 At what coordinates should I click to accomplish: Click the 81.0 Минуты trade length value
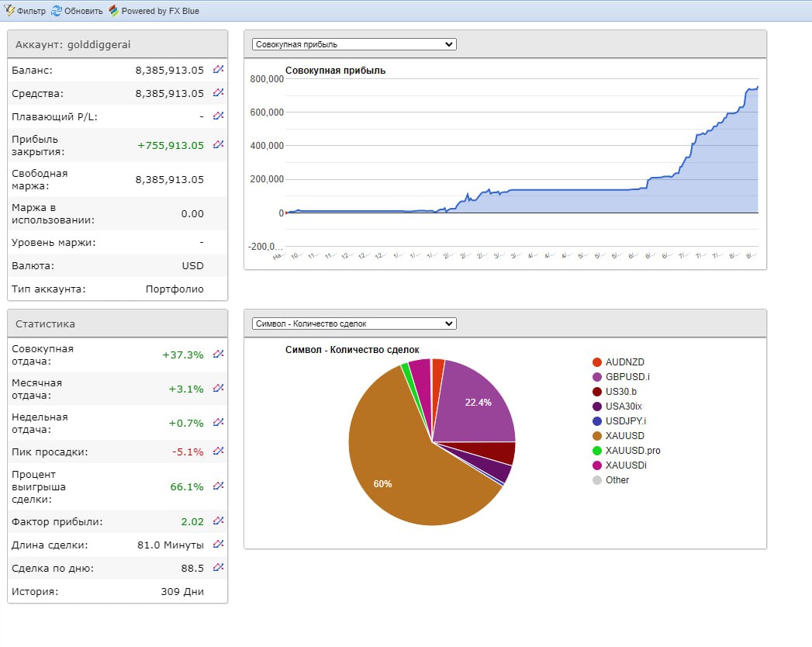[171, 545]
